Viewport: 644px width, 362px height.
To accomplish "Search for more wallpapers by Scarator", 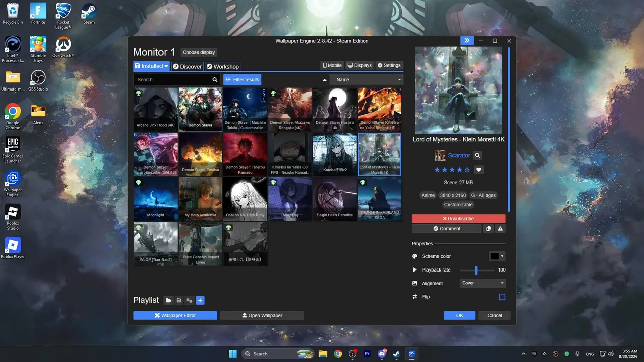I will click(478, 156).
